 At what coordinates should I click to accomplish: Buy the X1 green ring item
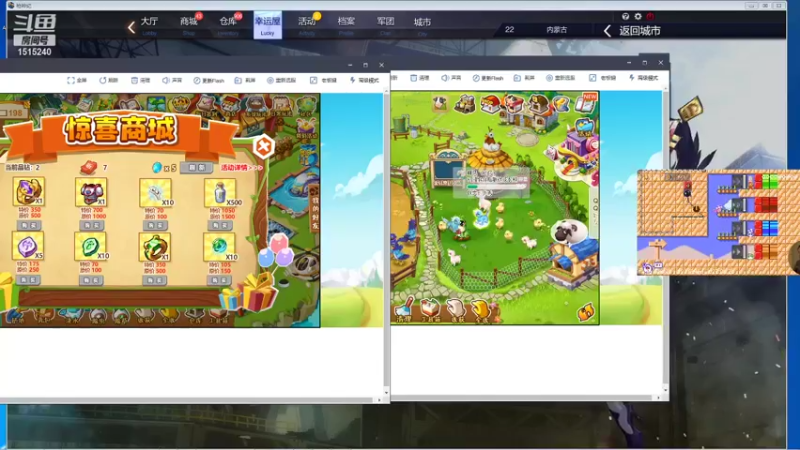[155, 280]
